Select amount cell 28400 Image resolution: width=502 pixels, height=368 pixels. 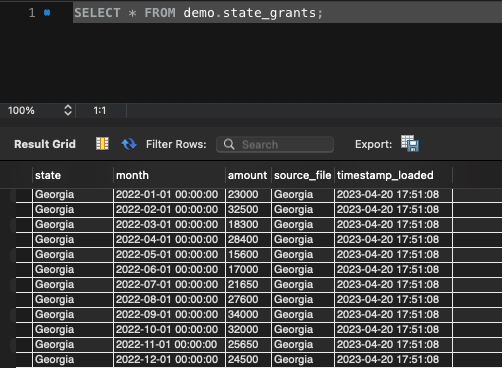click(248, 240)
